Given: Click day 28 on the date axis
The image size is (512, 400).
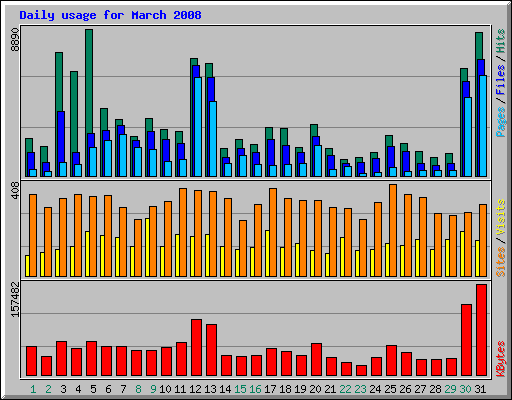Looking at the screenshot, I should pyautogui.click(x=435, y=389).
